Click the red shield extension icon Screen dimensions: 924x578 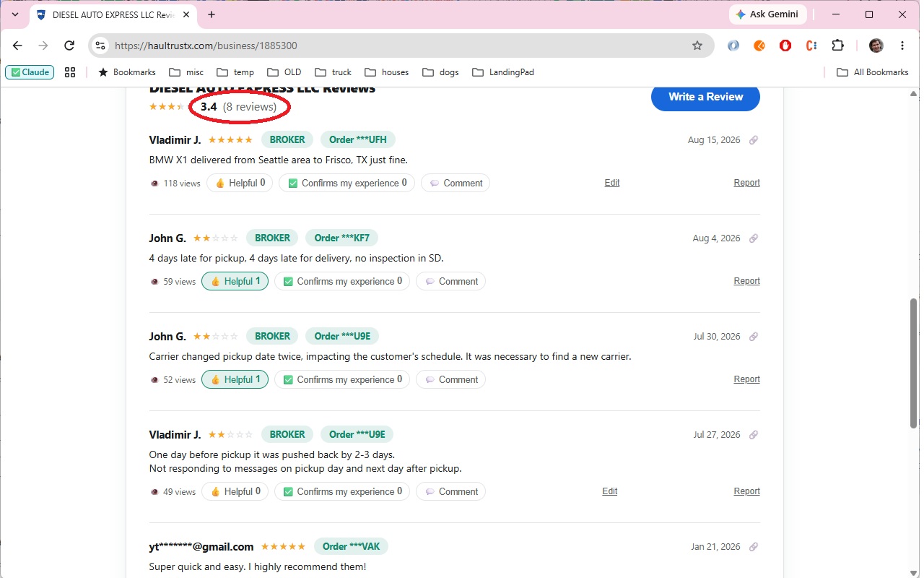(785, 46)
